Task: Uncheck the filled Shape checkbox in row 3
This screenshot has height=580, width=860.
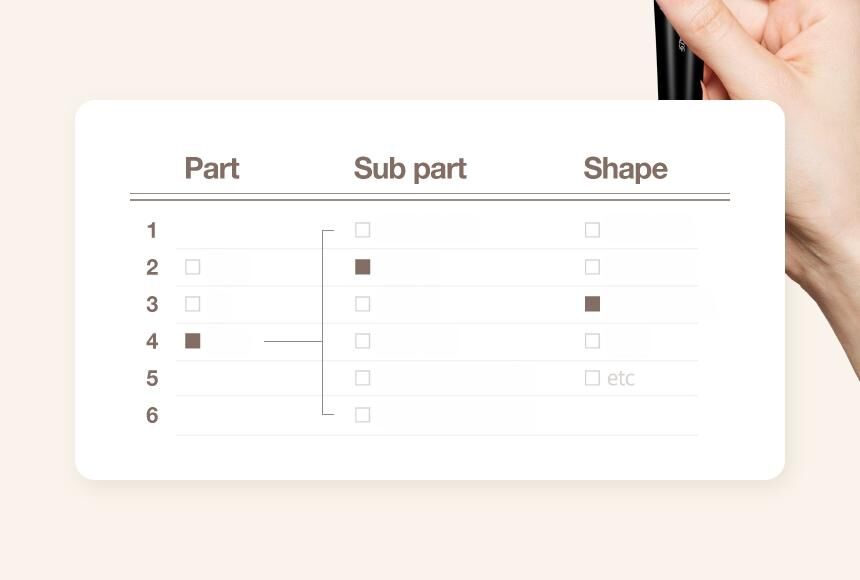Action: click(592, 304)
